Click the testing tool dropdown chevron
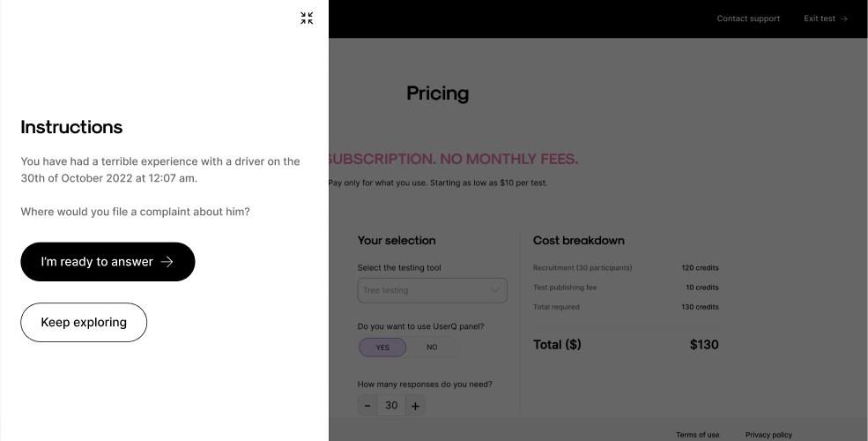This screenshot has height=441, width=868. pyautogui.click(x=495, y=290)
